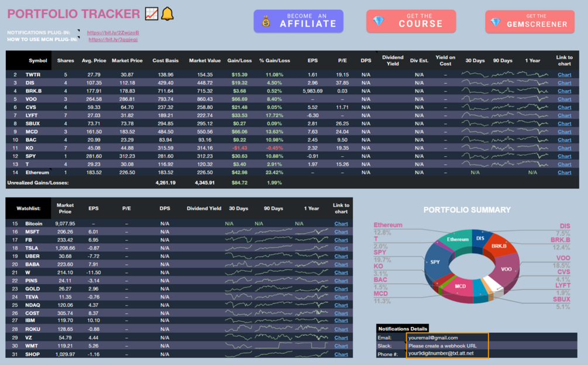The width and height of the screenshot is (588, 365).
Task: Select the LYFT symbol cell
Action: point(32,115)
